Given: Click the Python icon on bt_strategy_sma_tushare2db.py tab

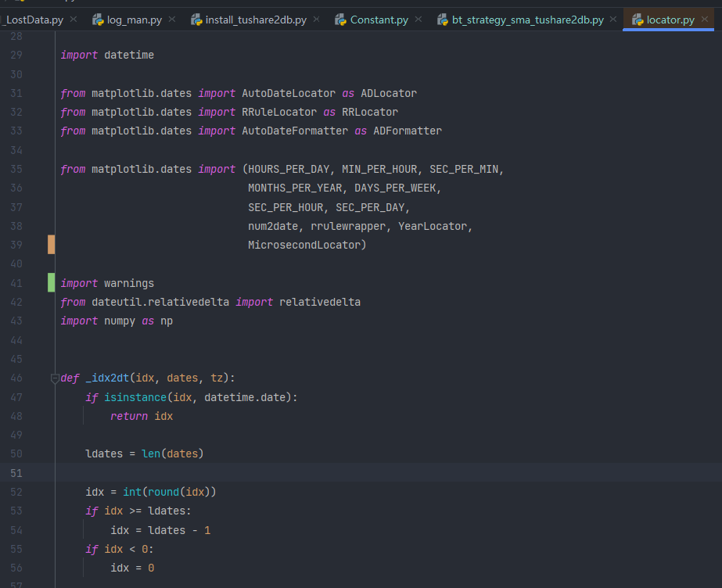Looking at the screenshot, I should click(443, 20).
